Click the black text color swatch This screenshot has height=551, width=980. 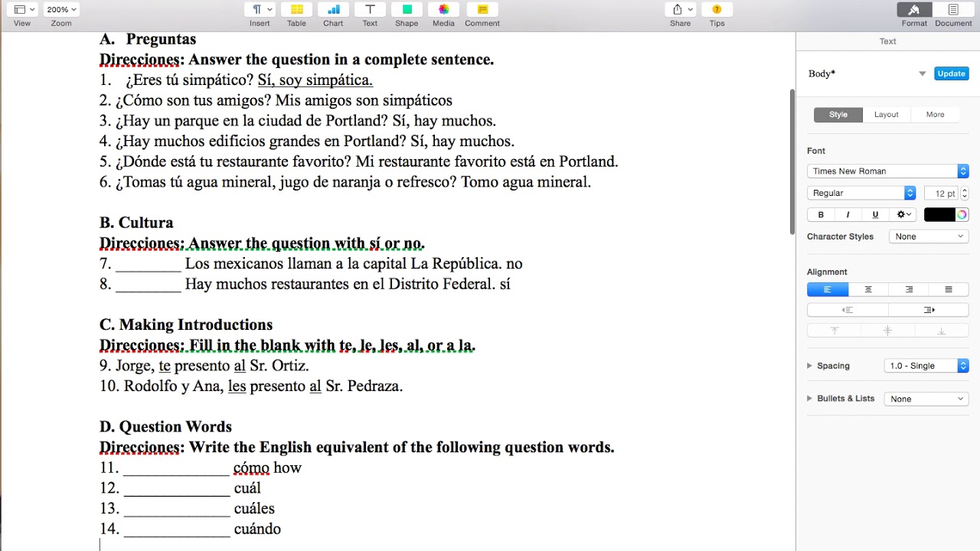point(939,215)
